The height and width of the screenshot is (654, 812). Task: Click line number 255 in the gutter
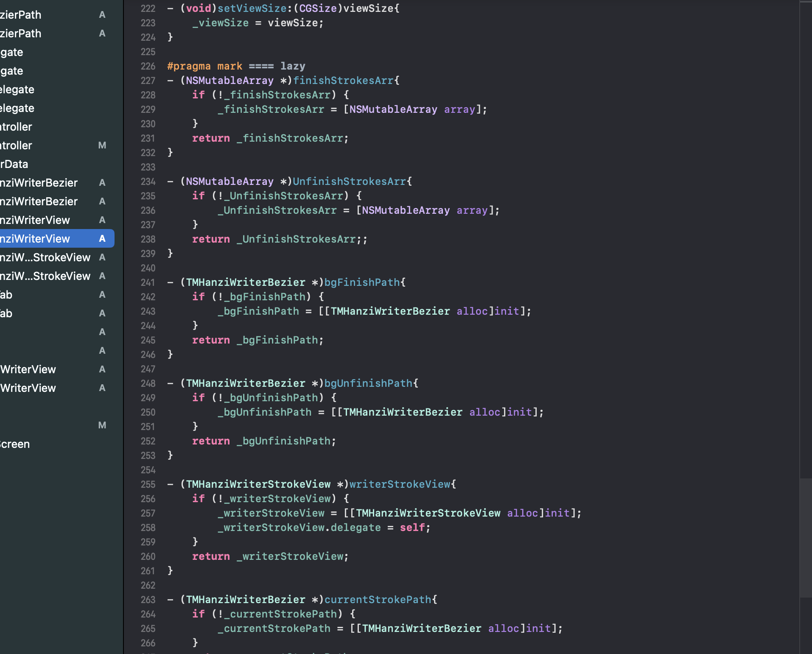tap(148, 484)
